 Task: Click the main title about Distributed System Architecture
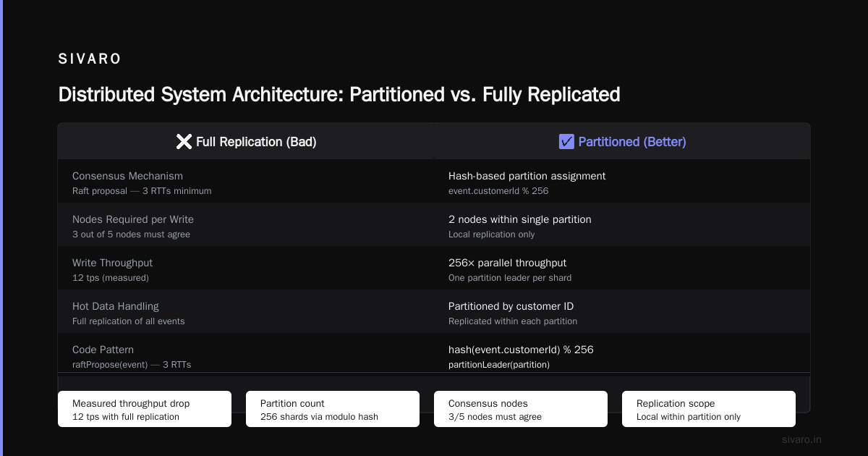tap(339, 95)
